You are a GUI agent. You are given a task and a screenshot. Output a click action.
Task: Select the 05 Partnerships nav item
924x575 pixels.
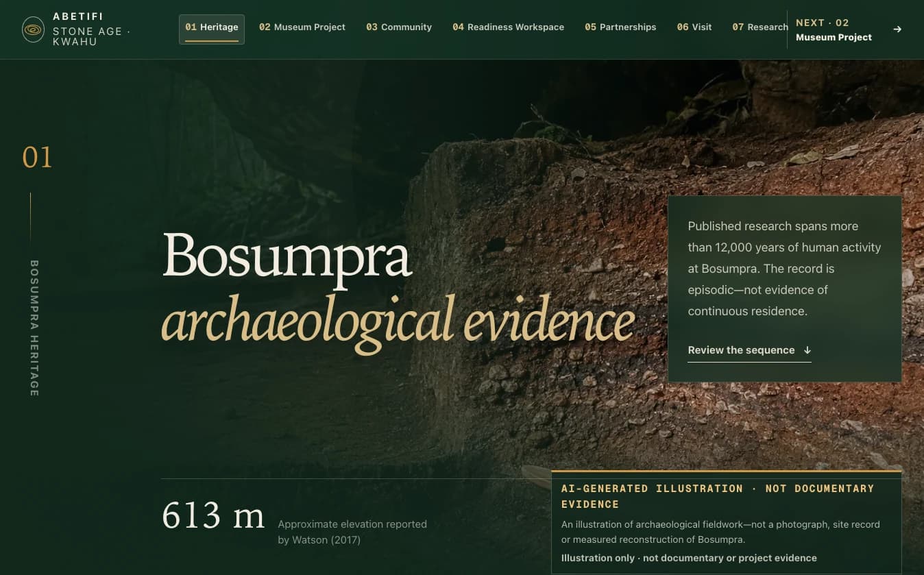pyautogui.click(x=620, y=27)
